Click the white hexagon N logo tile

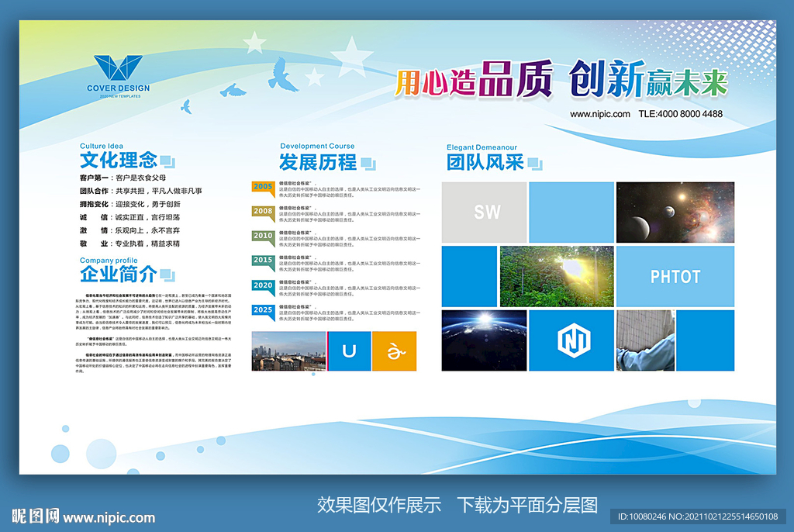(x=571, y=340)
